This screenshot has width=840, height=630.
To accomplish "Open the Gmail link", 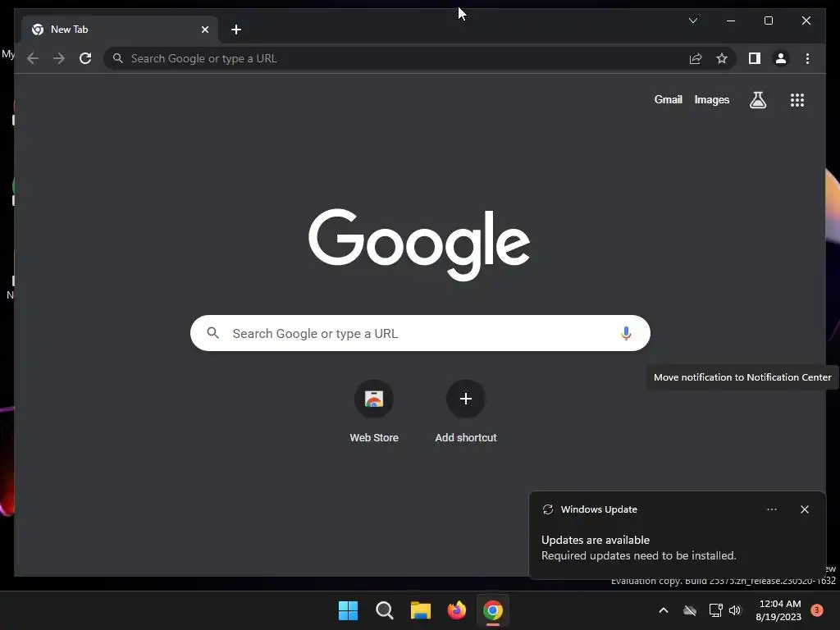I will click(x=668, y=99).
